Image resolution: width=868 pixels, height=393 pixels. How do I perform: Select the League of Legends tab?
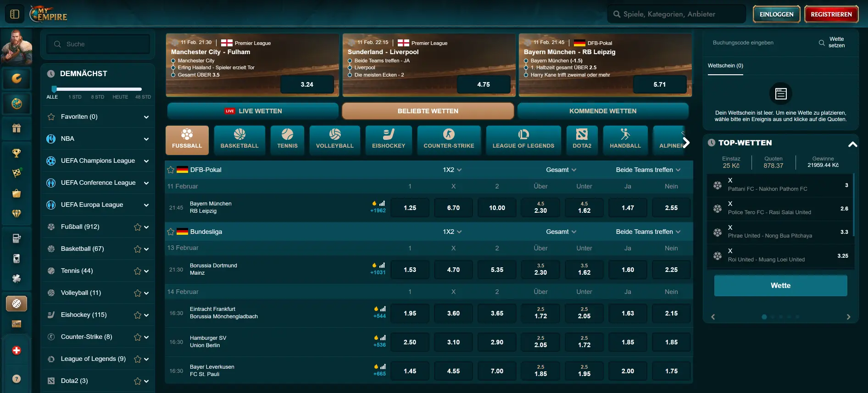pyautogui.click(x=523, y=140)
